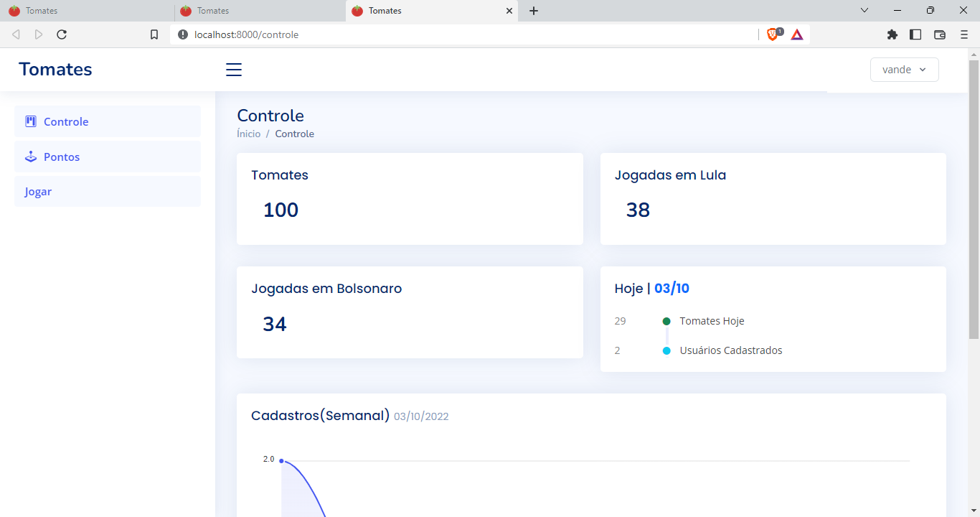Click the 'Jogadas em Bolsonaro' card title
980x517 pixels.
(x=326, y=289)
